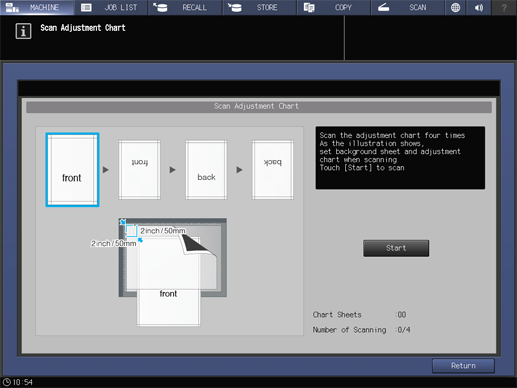Go to the COPY tab

(334, 7)
